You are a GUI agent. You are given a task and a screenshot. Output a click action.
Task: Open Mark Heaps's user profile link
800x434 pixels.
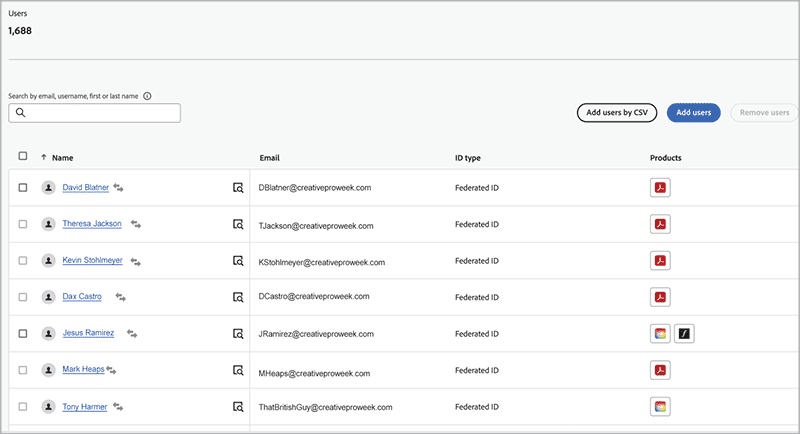[83, 369]
